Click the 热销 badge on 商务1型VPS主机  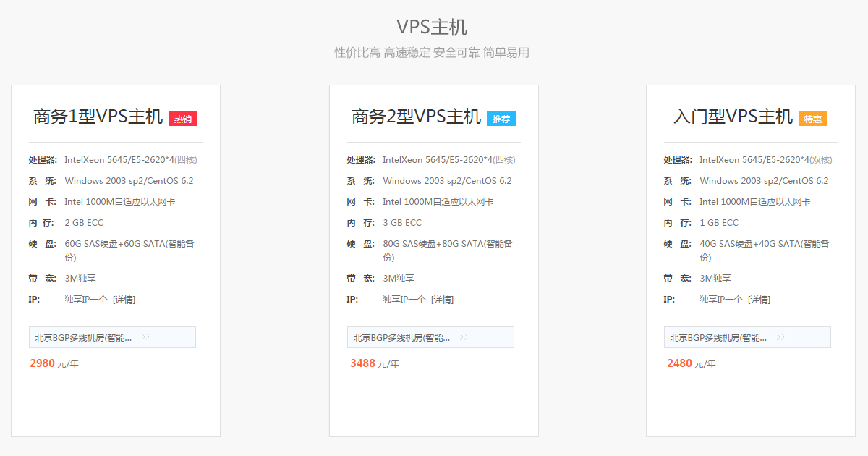tap(183, 119)
